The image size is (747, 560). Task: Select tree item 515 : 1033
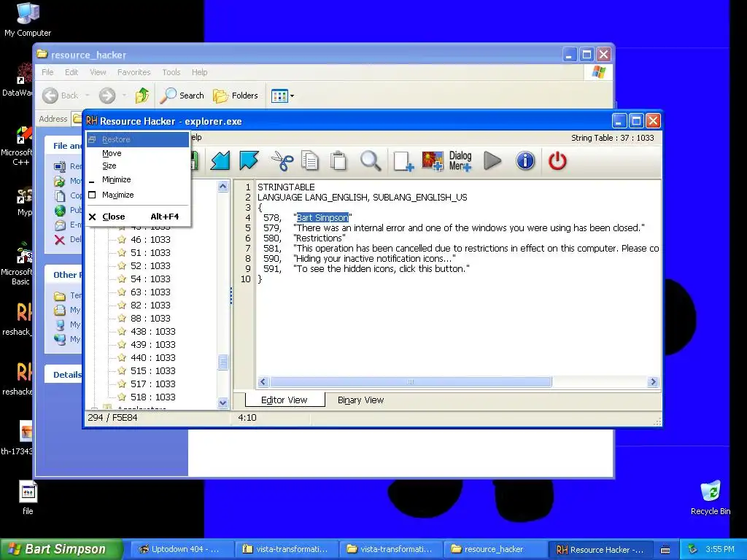click(153, 370)
